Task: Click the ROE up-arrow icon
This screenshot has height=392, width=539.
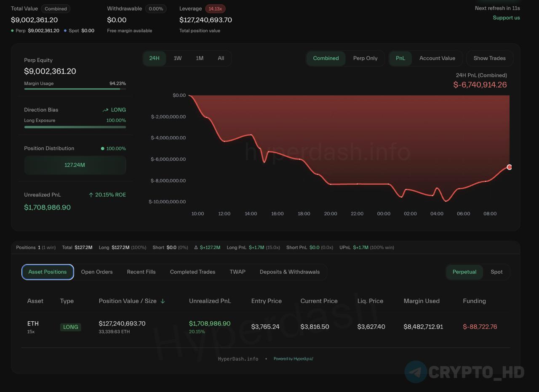Action: [91, 195]
